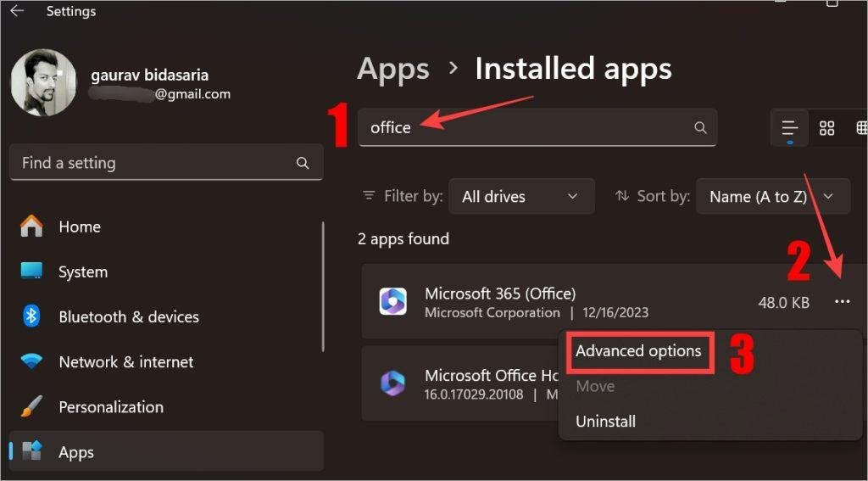Go back with the Settings back arrow
The image size is (868, 481).
coord(17,11)
